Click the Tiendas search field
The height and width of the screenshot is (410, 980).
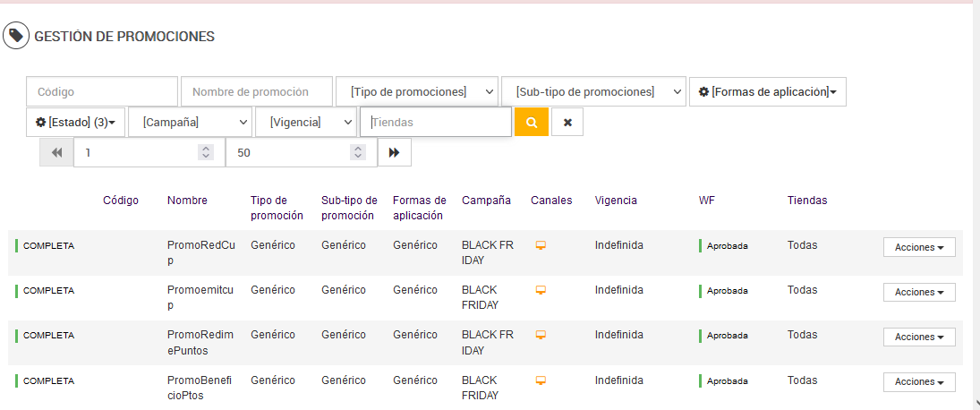pos(436,122)
